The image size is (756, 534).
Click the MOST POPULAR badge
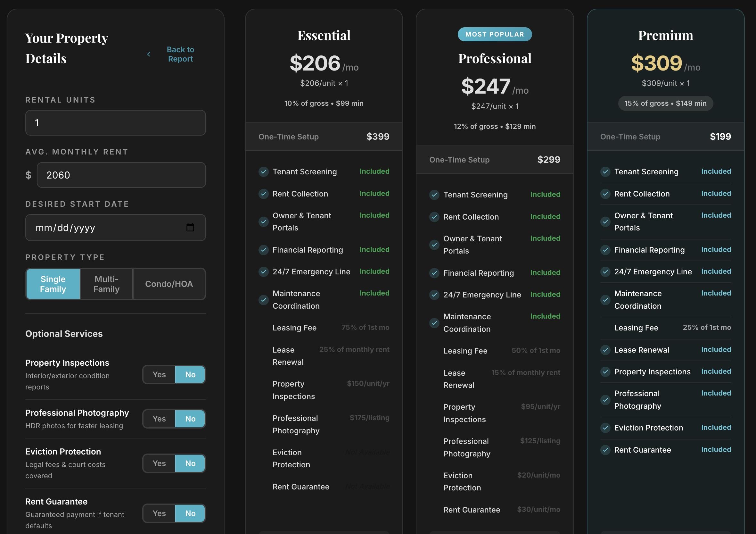coord(495,34)
